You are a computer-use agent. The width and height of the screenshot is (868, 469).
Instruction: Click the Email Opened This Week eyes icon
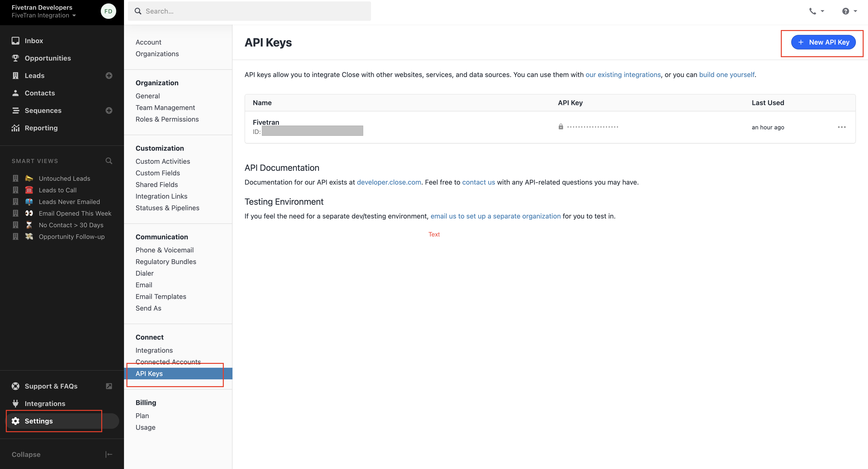(x=29, y=213)
